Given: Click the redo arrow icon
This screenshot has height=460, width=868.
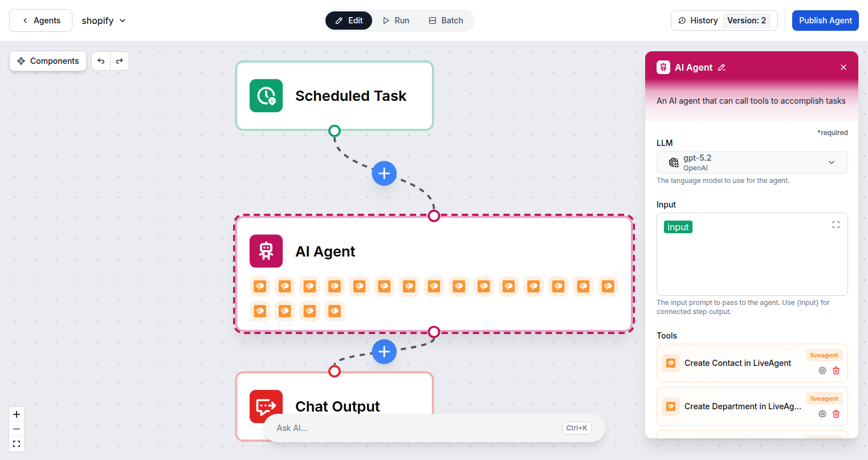Looking at the screenshot, I should pos(120,61).
